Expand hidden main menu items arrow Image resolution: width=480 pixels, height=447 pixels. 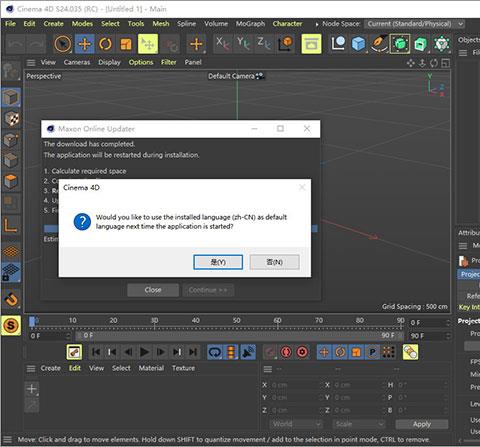click(317, 24)
